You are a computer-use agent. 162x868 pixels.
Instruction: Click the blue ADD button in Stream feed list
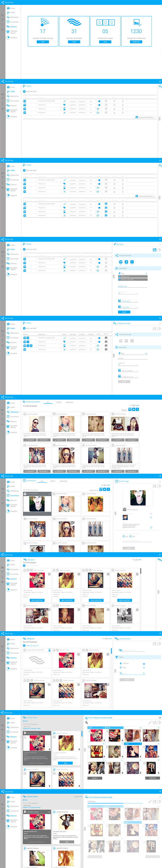click(x=66, y=763)
